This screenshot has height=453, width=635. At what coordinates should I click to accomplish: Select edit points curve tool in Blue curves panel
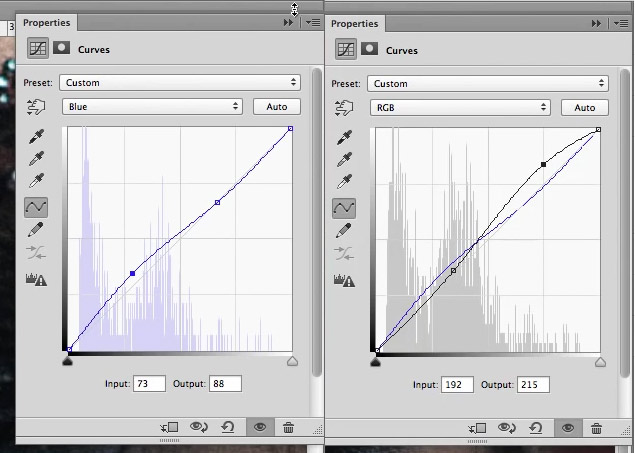click(36, 207)
